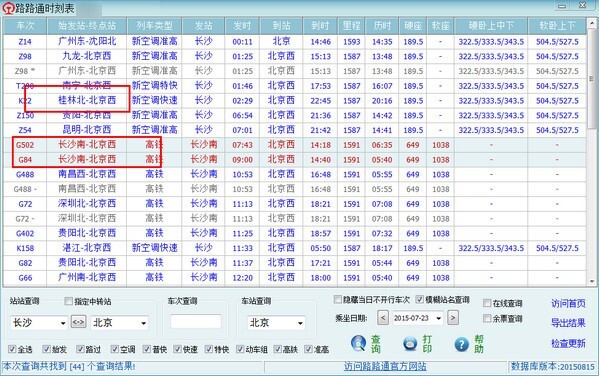Enable the 余票查询 checkbox

[x=487, y=318]
